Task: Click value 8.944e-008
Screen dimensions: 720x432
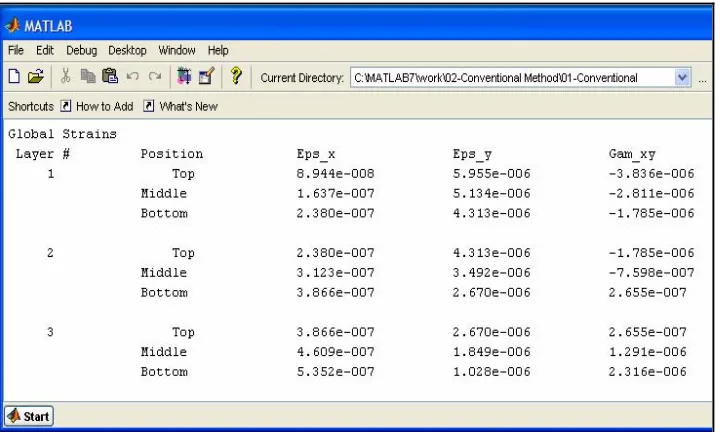Action: (336, 174)
